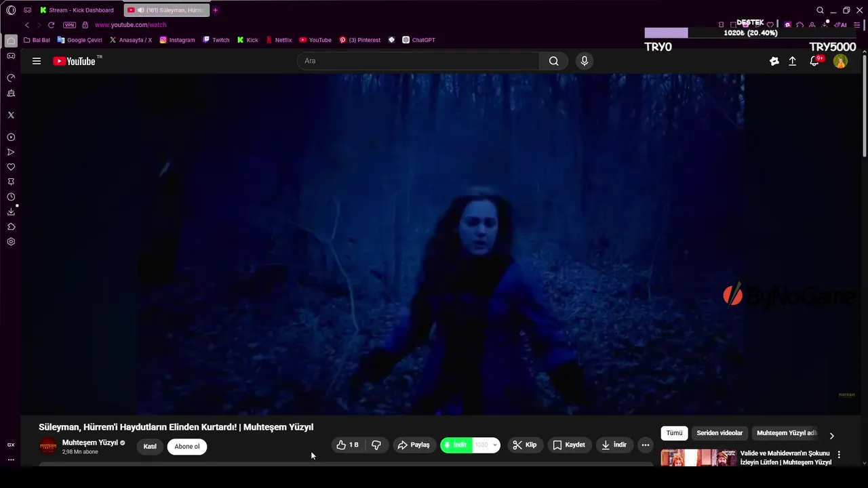Click the GX icon at sidebar bottom
868x488 pixels.
pos(11,445)
